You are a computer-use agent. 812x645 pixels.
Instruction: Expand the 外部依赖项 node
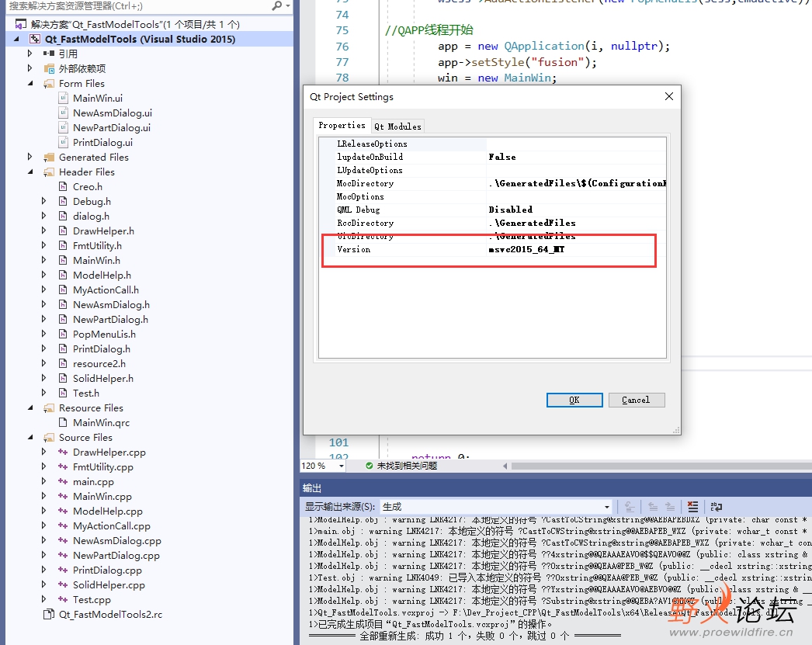tap(30, 69)
